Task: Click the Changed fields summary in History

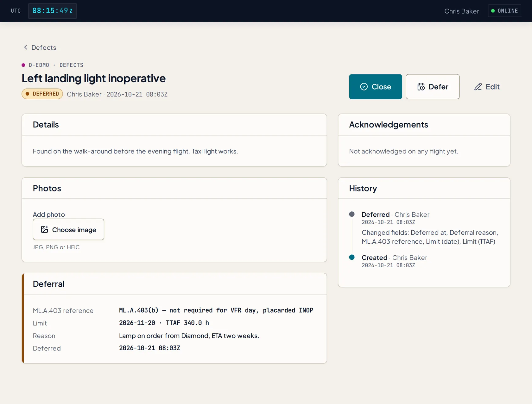Action: (x=430, y=237)
